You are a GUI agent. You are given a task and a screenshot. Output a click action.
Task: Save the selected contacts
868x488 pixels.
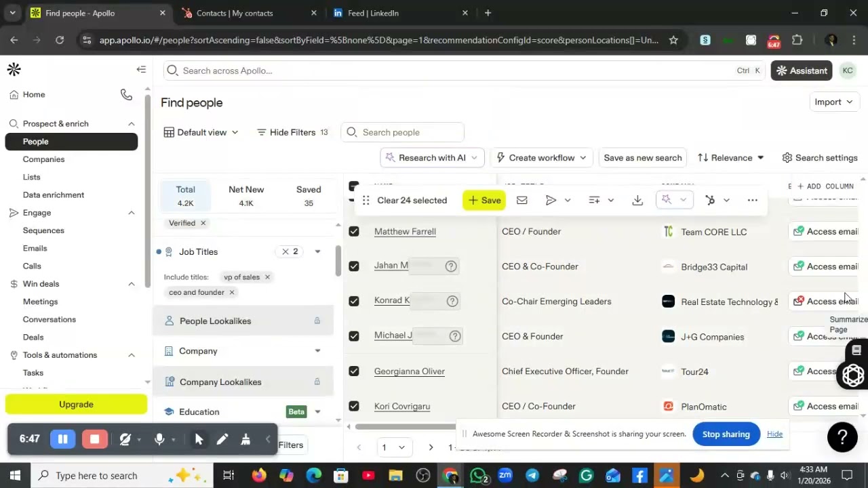[484, 201]
